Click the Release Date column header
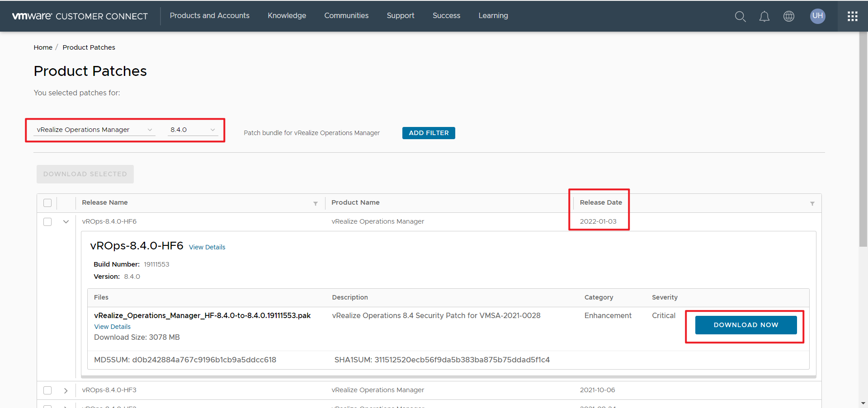This screenshot has height=408, width=868. point(601,202)
